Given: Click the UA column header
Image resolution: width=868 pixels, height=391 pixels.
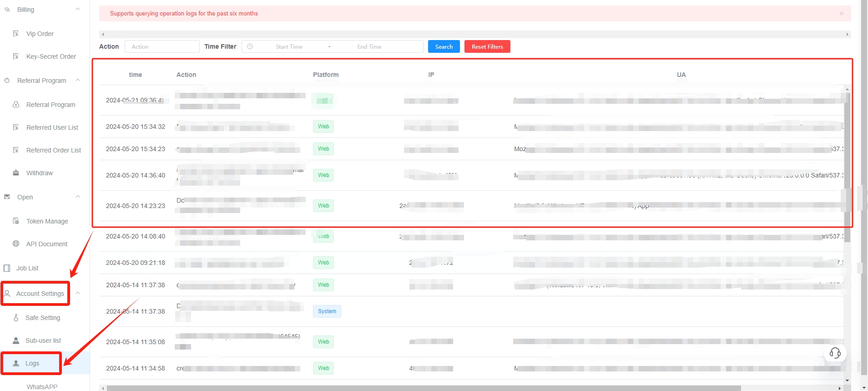Looking at the screenshot, I should point(681,75).
